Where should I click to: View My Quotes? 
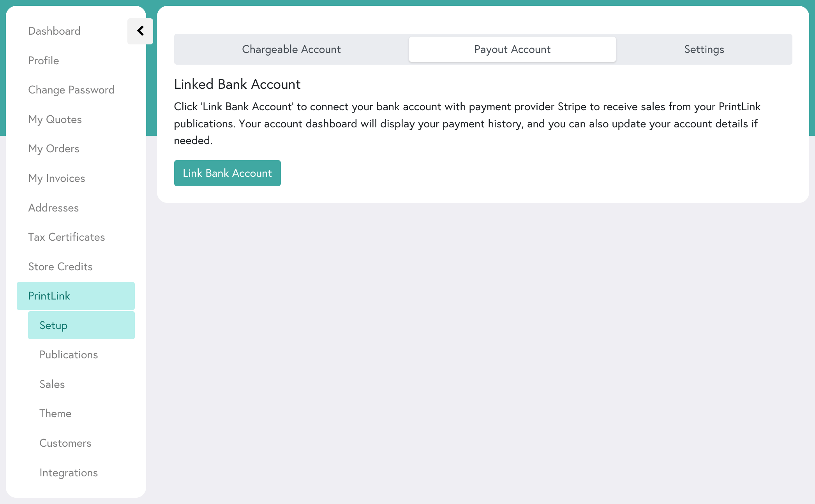pyautogui.click(x=55, y=119)
